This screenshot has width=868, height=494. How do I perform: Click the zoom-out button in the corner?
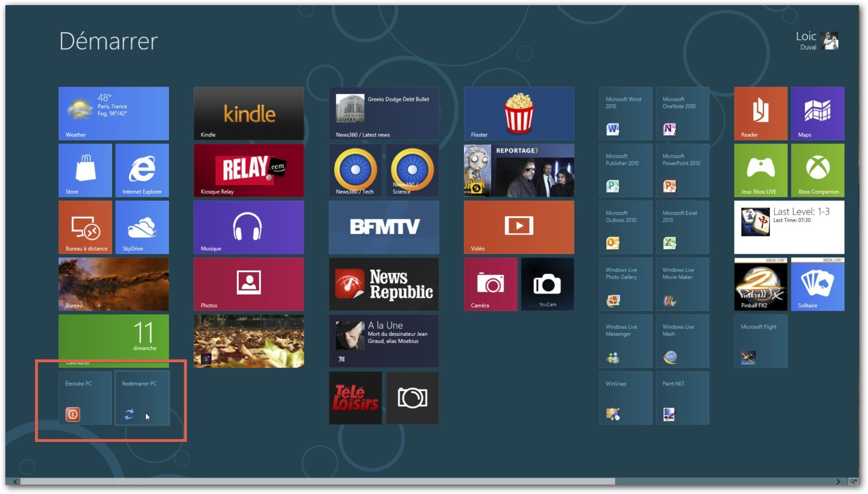tap(853, 482)
